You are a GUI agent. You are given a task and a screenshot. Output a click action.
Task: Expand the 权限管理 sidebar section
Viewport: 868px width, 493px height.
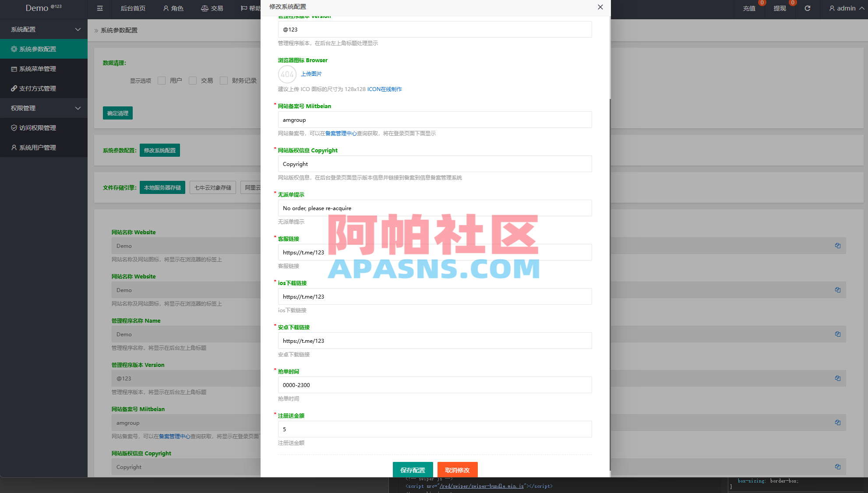(x=44, y=108)
